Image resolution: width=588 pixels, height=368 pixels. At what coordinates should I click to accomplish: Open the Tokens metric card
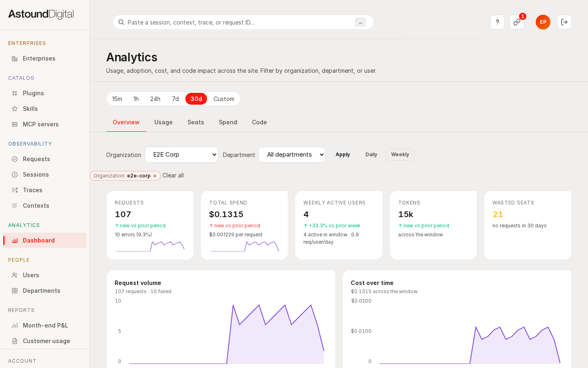(433, 225)
